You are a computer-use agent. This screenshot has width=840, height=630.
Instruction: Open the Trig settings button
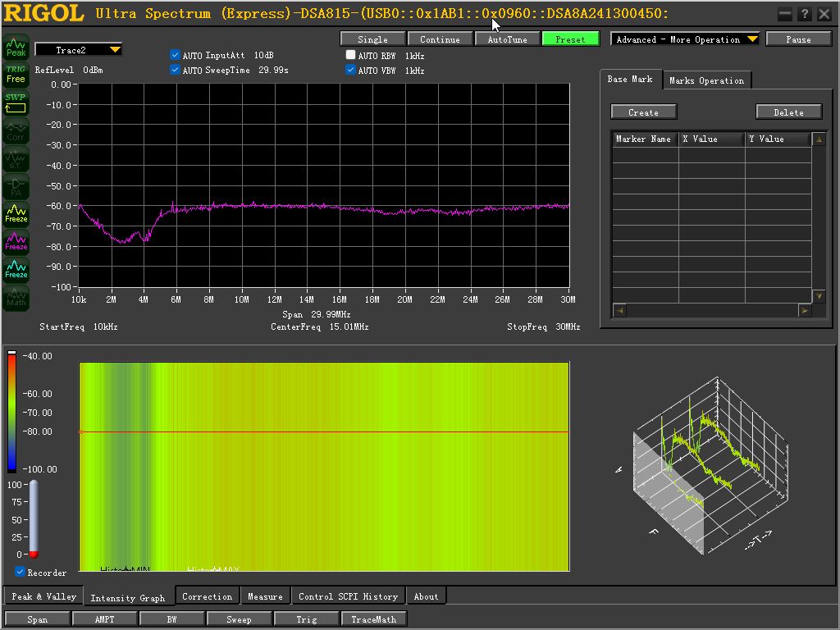(x=307, y=619)
